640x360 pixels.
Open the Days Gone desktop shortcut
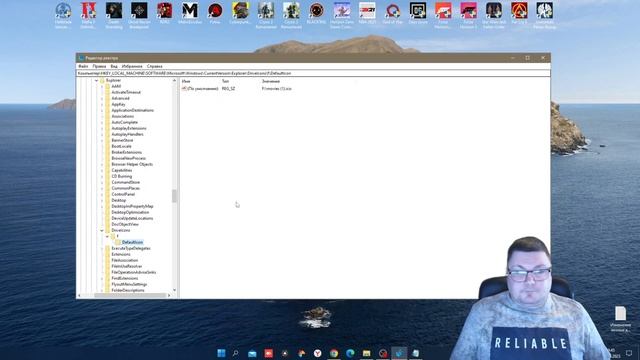point(418,14)
